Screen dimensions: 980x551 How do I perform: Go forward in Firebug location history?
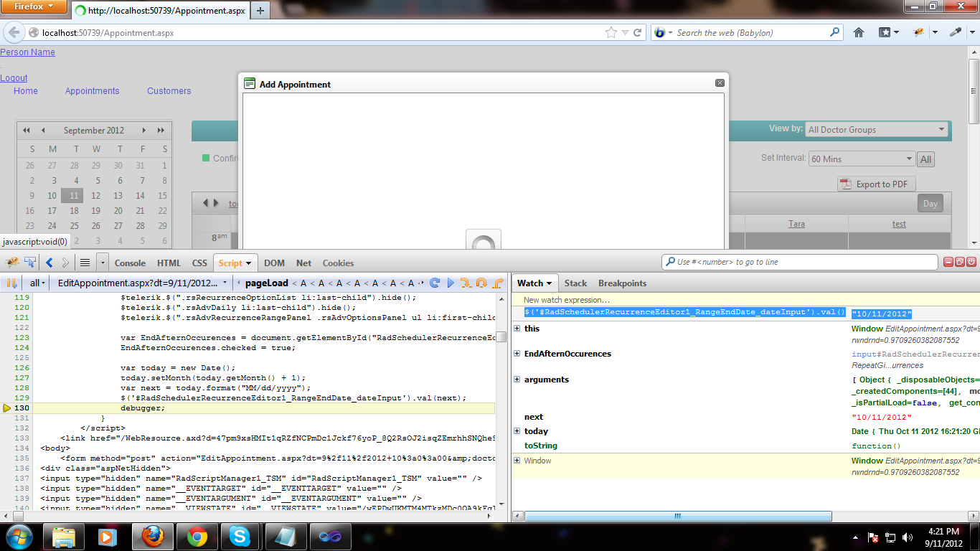tap(65, 263)
